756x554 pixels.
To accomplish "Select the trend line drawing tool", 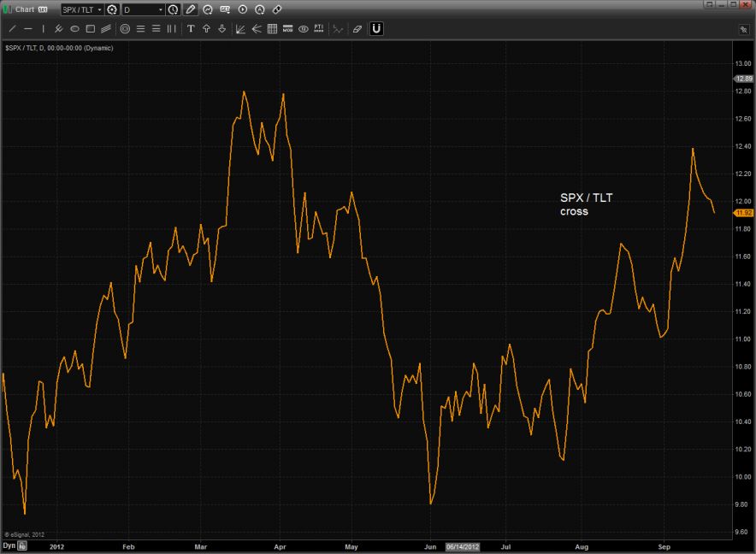I will (x=13, y=28).
